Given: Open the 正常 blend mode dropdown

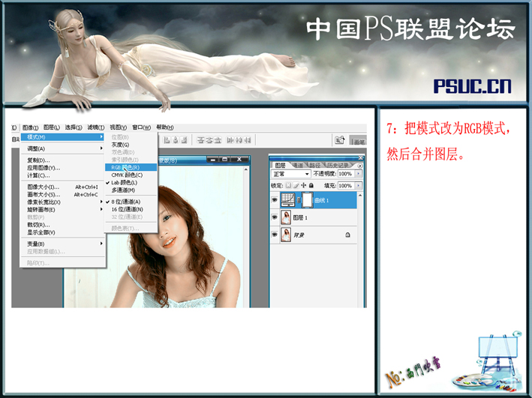Looking at the screenshot, I should [x=291, y=174].
